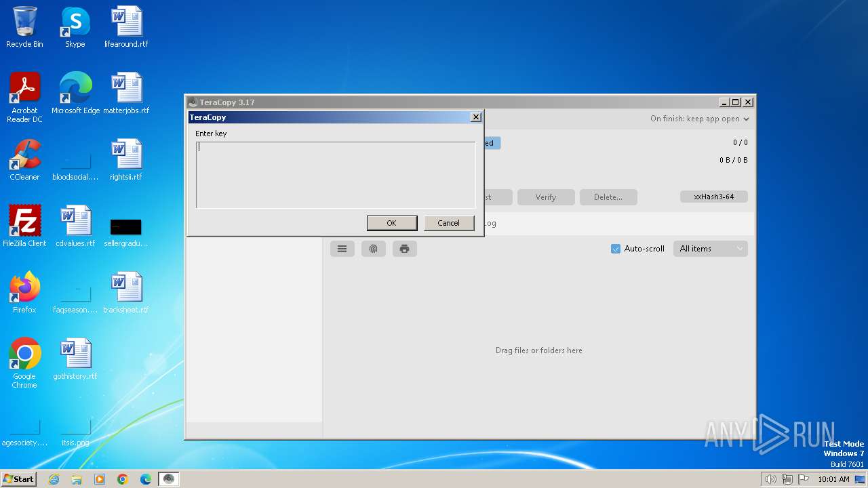
Task: Launch FileZilla Client shortcut
Action: click(24, 226)
